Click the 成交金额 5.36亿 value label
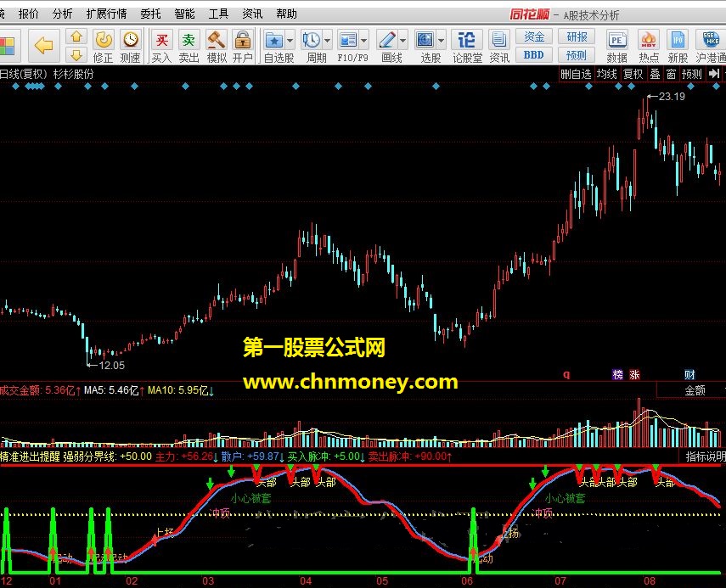 tap(41, 390)
